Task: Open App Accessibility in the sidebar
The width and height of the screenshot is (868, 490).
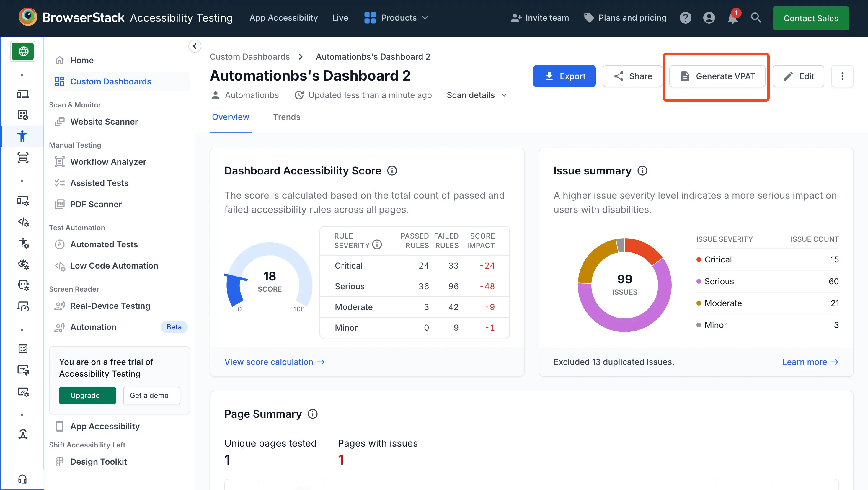Action: pos(119,426)
